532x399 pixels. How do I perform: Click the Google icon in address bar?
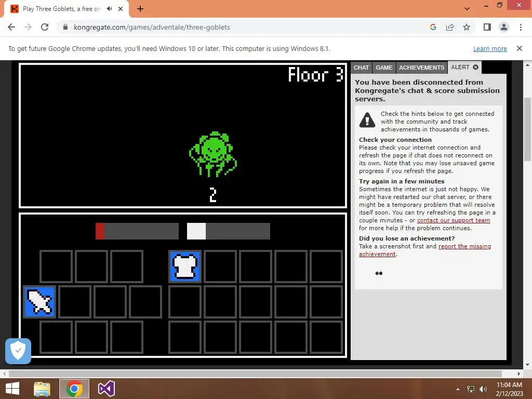(433, 27)
